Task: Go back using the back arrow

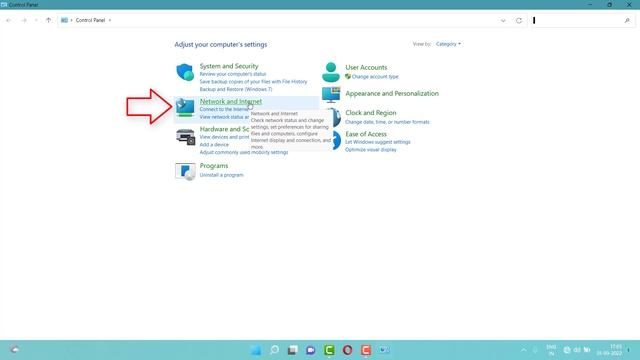Action: coord(9,20)
